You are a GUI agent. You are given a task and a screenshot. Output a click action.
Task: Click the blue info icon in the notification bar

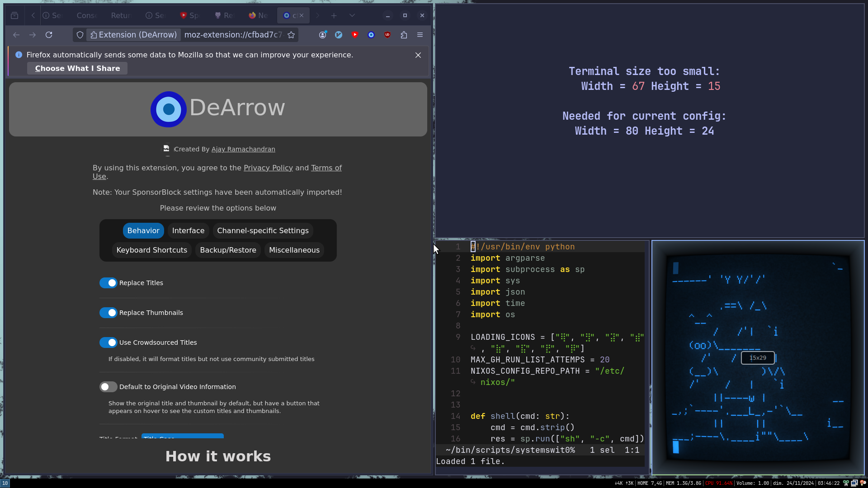tap(19, 55)
